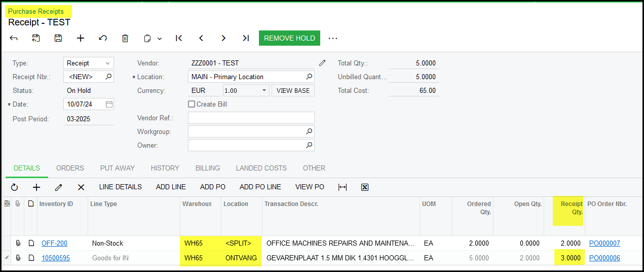Switch to the Landed Costs tab
This screenshot has height=272, width=644.
(261, 168)
